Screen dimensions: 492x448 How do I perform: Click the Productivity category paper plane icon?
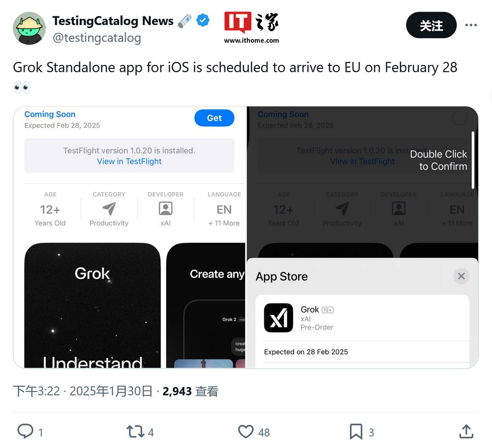coord(109,209)
